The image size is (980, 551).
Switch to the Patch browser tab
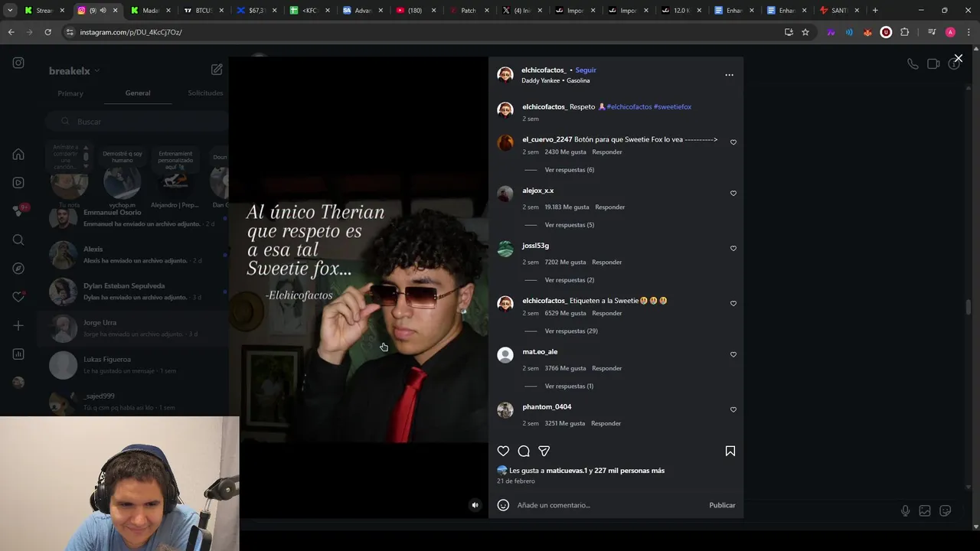coord(468,11)
